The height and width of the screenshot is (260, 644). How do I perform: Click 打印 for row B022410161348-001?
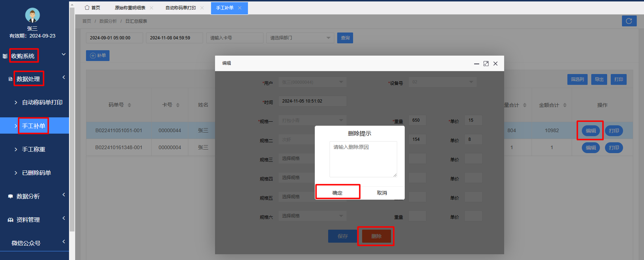coord(614,148)
